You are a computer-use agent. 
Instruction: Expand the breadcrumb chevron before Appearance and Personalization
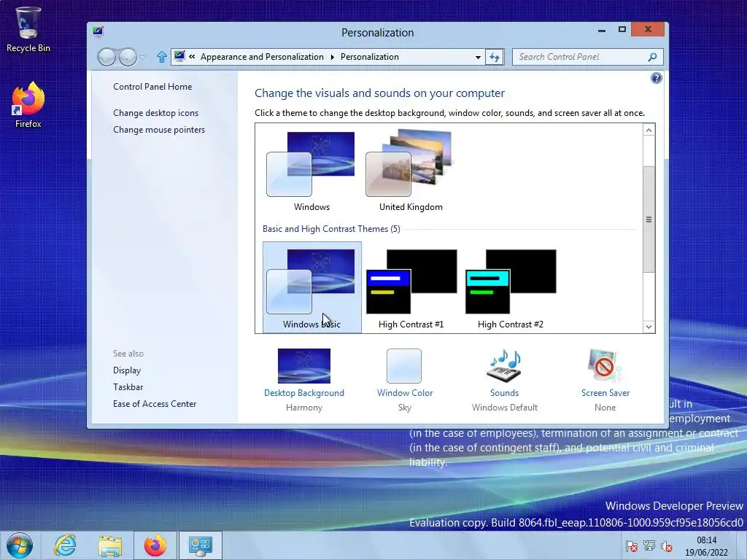(x=192, y=57)
